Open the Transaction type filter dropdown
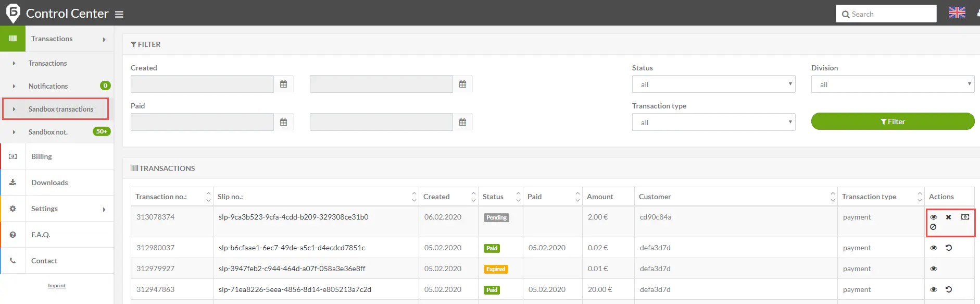 point(713,123)
